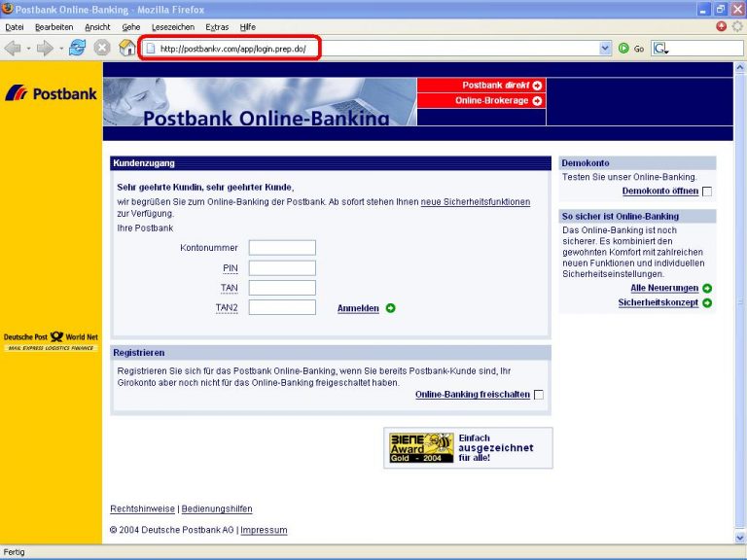Tick the Demokonto öffnen checkbox
Viewport: 747px width, 560px height.
click(707, 192)
